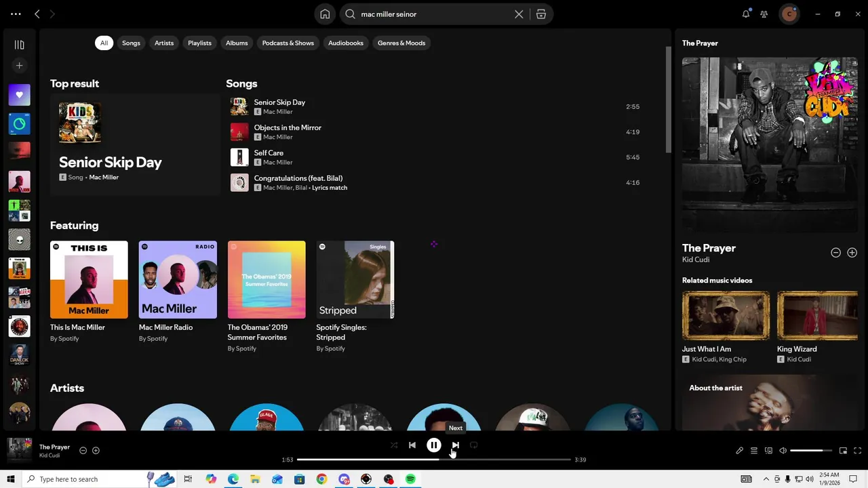Open Windows Start menu
Image resolution: width=868 pixels, height=488 pixels.
coord(11,479)
